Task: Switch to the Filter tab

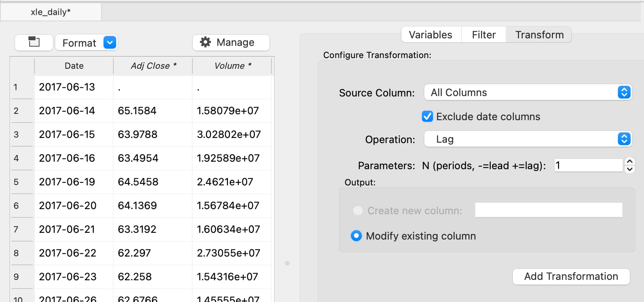Action: (x=484, y=35)
